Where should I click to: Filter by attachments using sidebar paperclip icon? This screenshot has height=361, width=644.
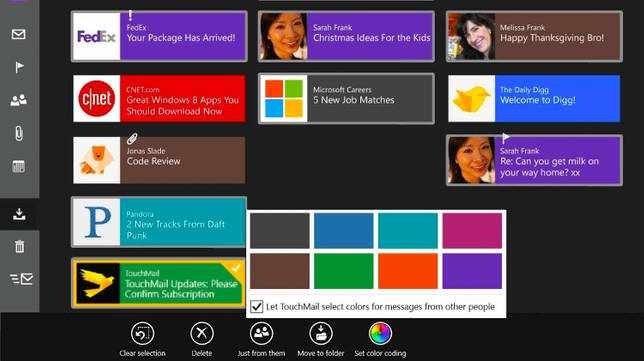tap(18, 133)
